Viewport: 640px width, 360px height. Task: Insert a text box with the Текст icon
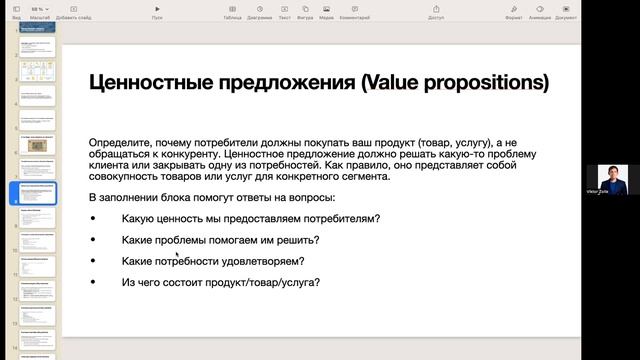click(284, 9)
